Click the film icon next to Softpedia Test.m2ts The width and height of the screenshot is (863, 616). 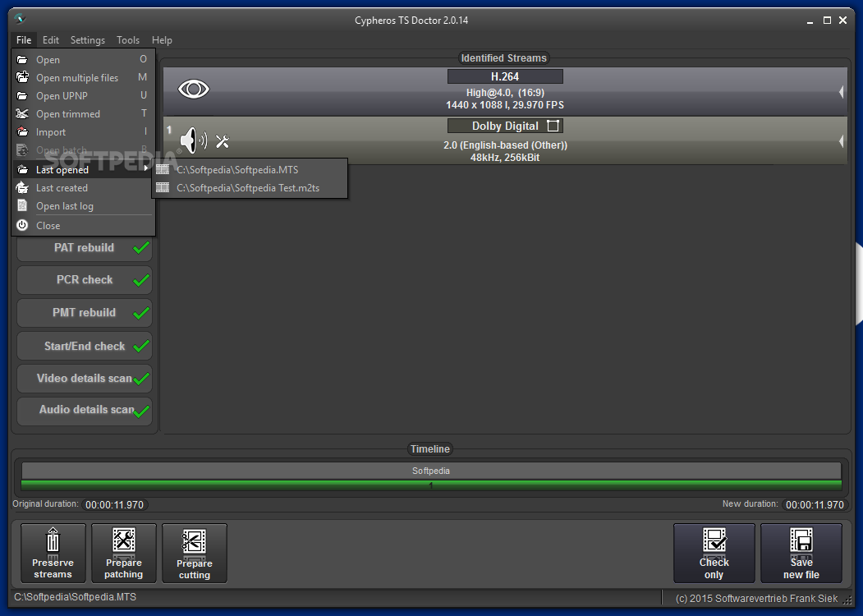point(163,188)
